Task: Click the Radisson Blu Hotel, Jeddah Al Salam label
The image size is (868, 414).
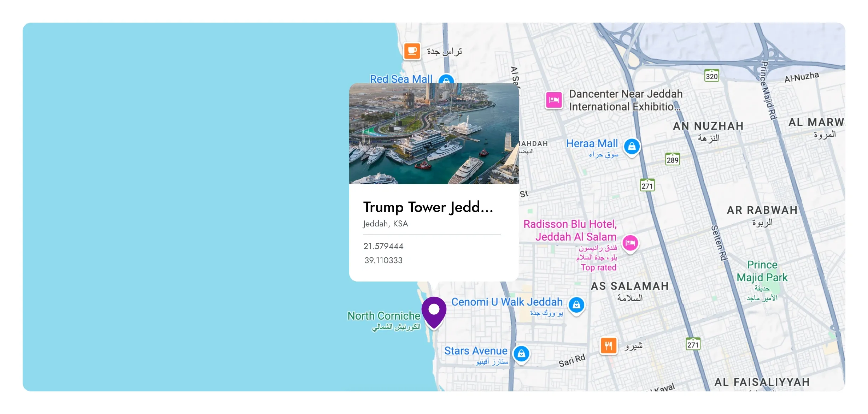Action: point(570,230)
